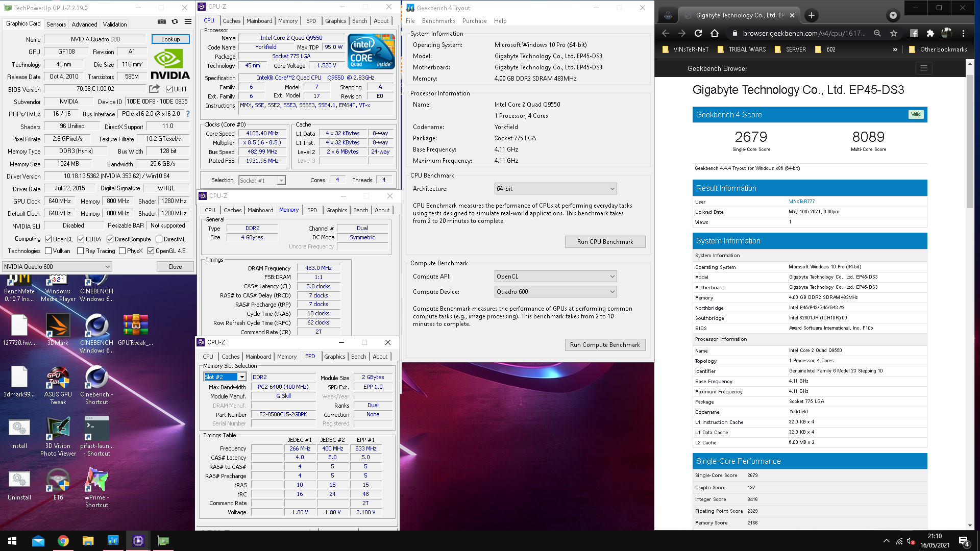980x551 pixels.
Task: Open the TRIBAL WARS bookmark
Action: click(x=741, y=49)
